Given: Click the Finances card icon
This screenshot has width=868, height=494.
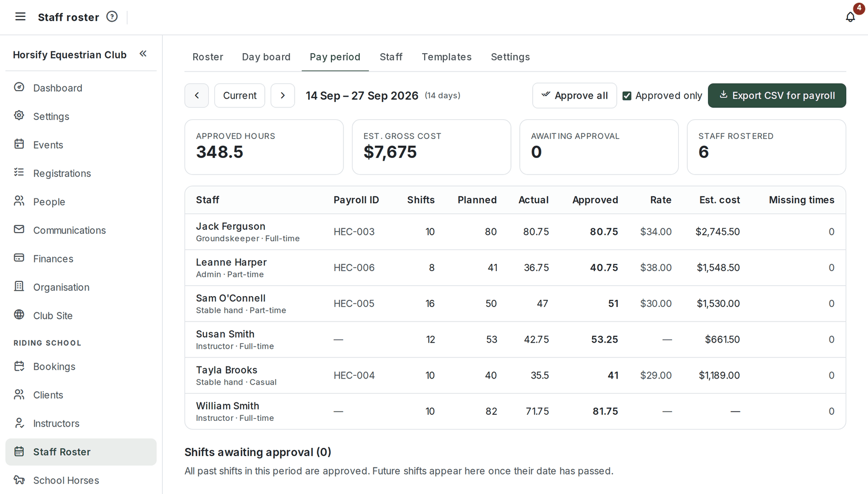Looking at the screenshot, I should click(19, 258).
